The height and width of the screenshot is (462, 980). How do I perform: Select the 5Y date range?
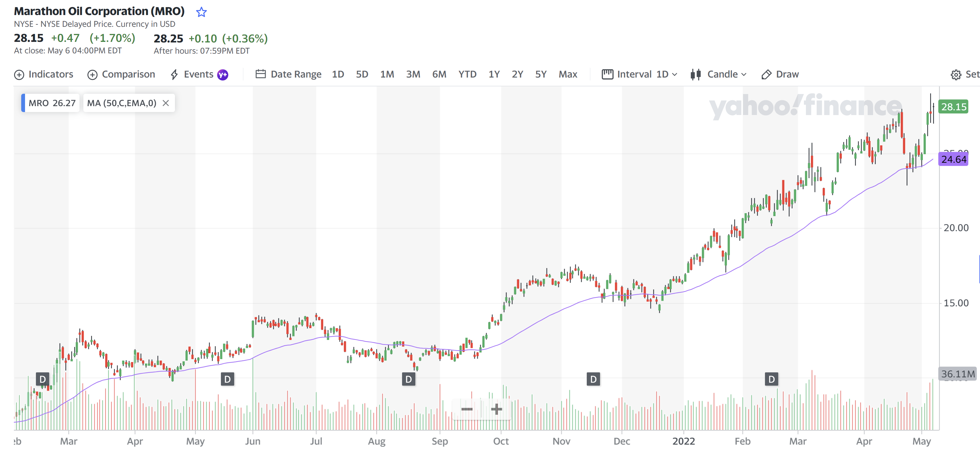tap(541, 74)
